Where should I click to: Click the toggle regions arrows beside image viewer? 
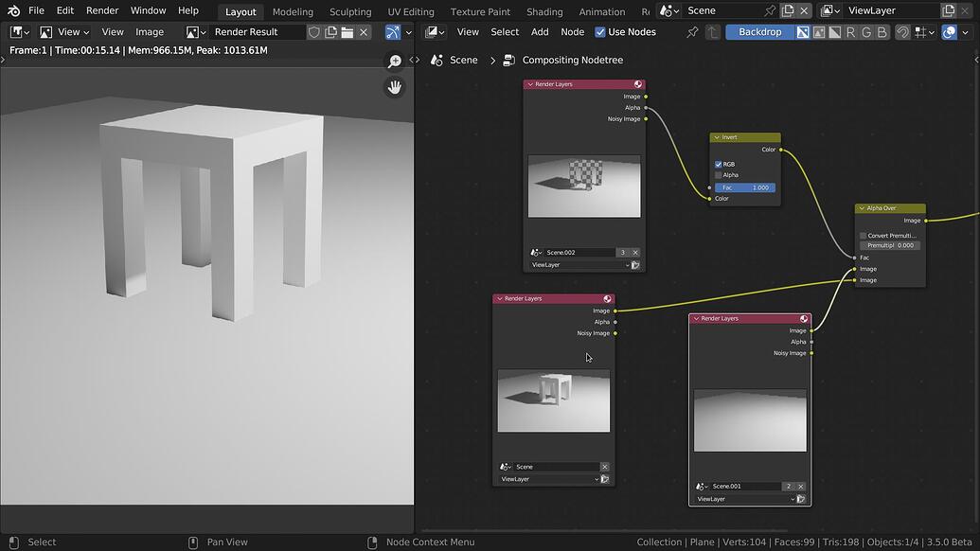415,60
